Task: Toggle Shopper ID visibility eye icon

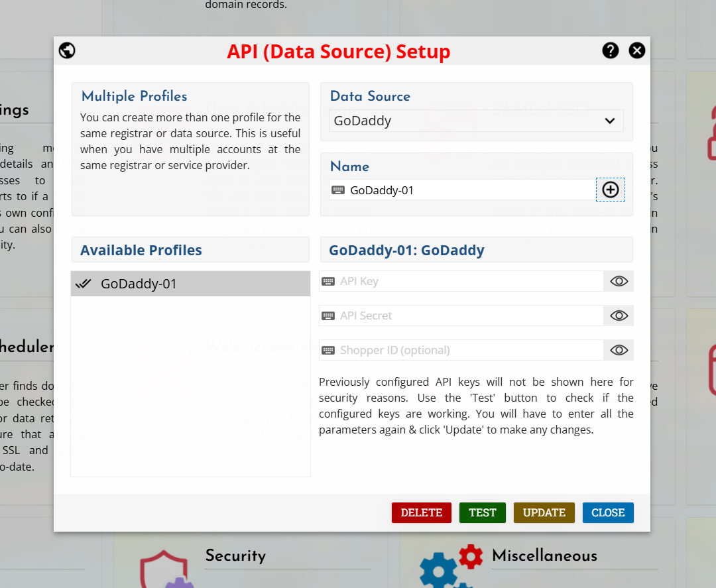Action: (x=619, y=350)
